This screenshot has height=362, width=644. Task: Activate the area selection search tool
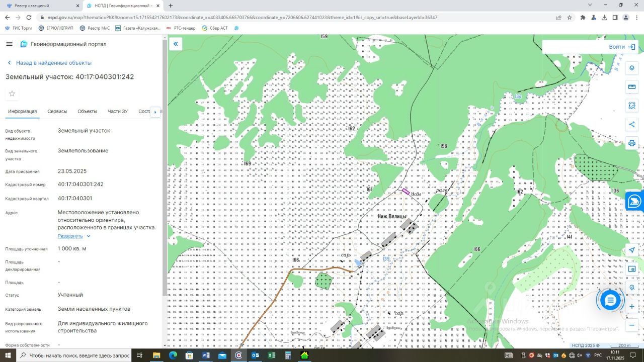click(x=632, y=106)
